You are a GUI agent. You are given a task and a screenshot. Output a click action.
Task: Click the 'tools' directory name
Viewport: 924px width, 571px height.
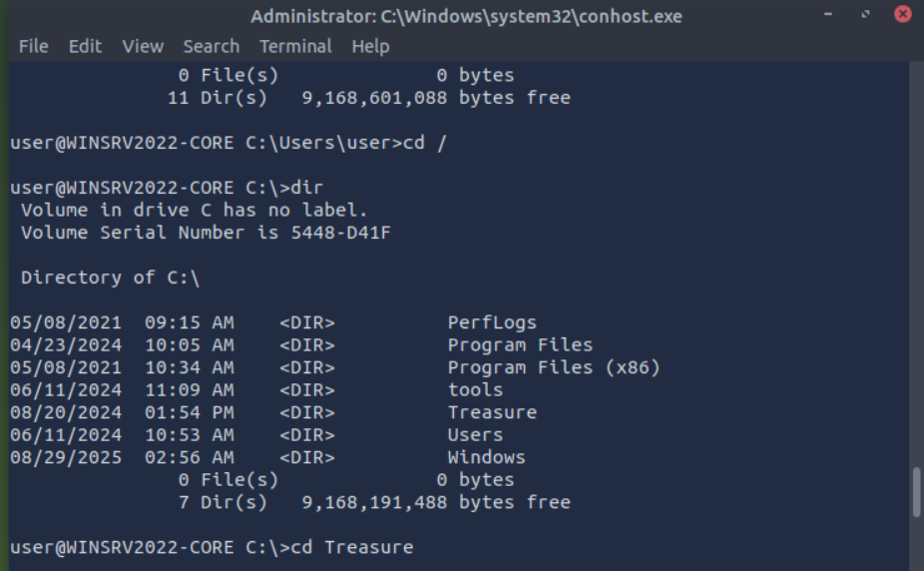[475, 390]
